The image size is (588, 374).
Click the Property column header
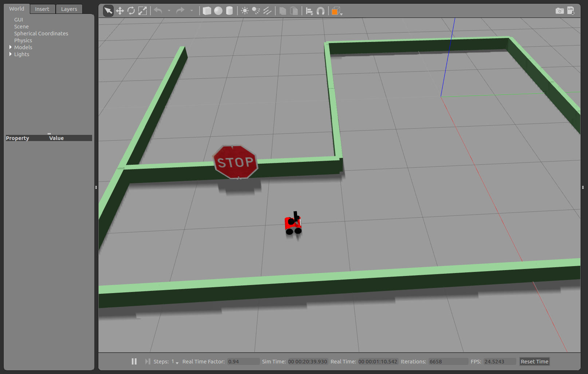click(x=17, y=138)
